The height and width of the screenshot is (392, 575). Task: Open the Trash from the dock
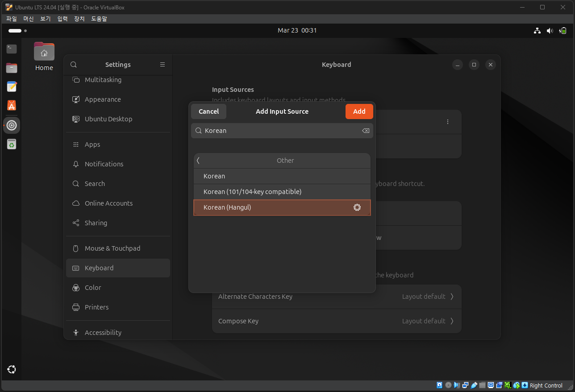[12, 144]
